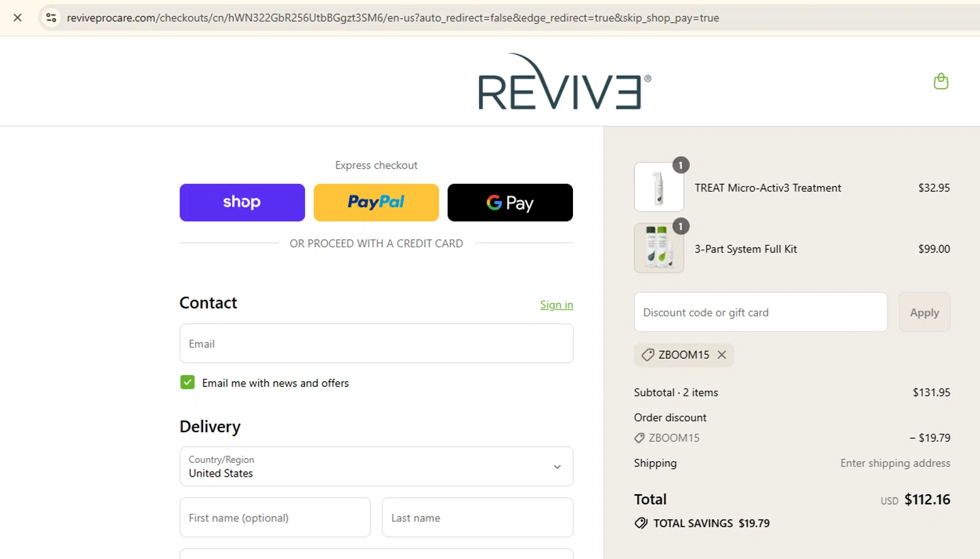
Task: Click the order discount amount − $19.79
Action: [x=930, y=438]
